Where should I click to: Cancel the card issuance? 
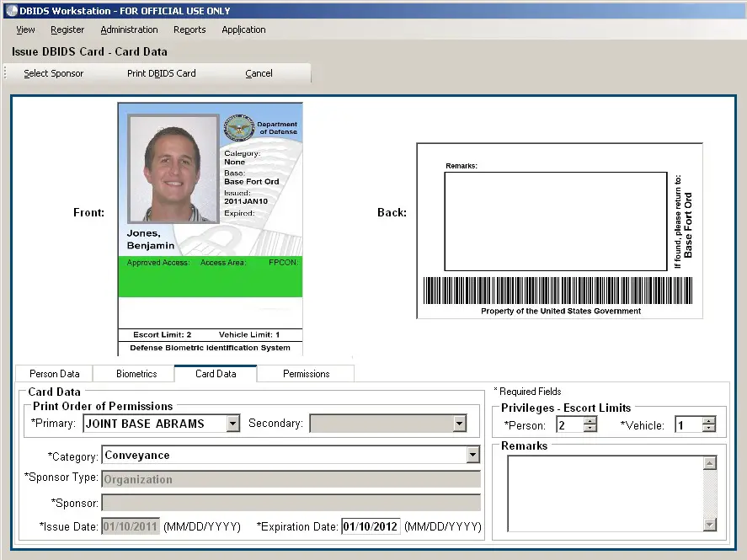click(x=259, y=73)
